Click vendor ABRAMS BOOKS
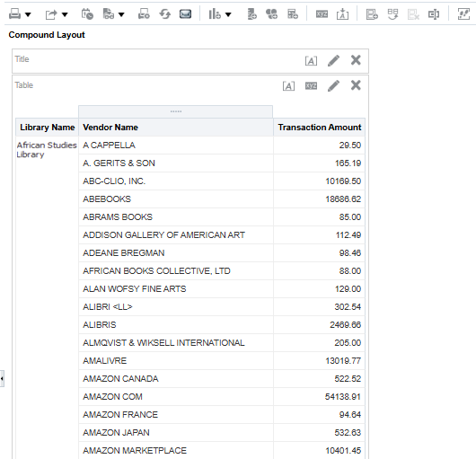476x459 pixels. (118, 216)
